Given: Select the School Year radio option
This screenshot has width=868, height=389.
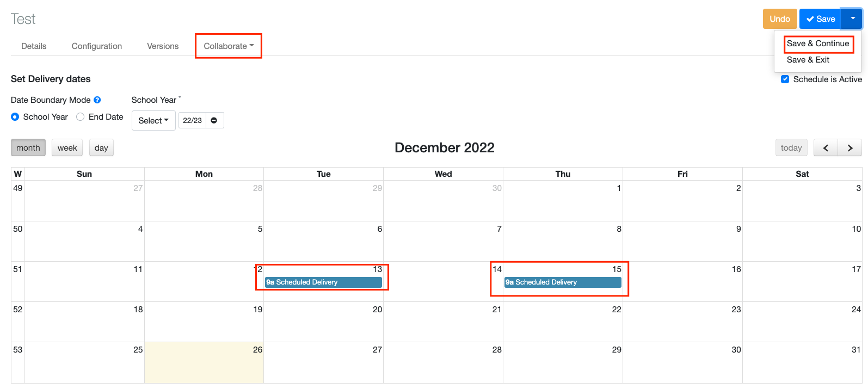Looking at the screenshot, I should (15, 117).
